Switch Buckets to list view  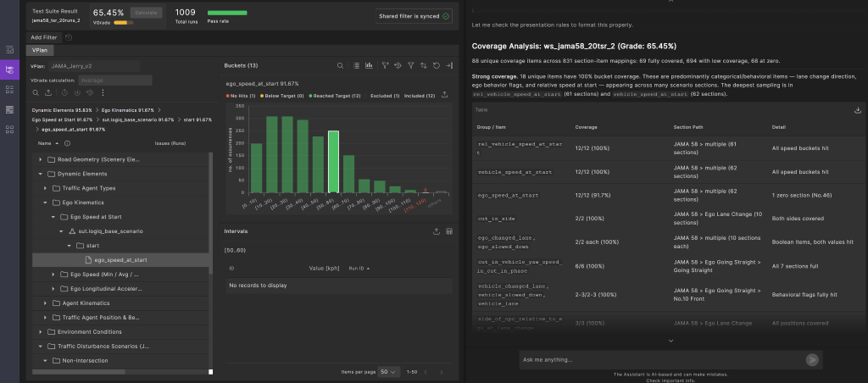357,65
